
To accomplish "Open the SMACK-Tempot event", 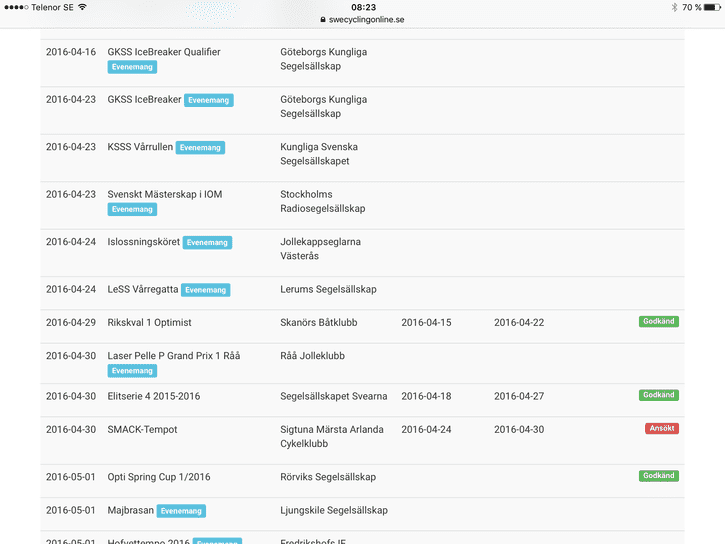I will click(x=144, y=429).
